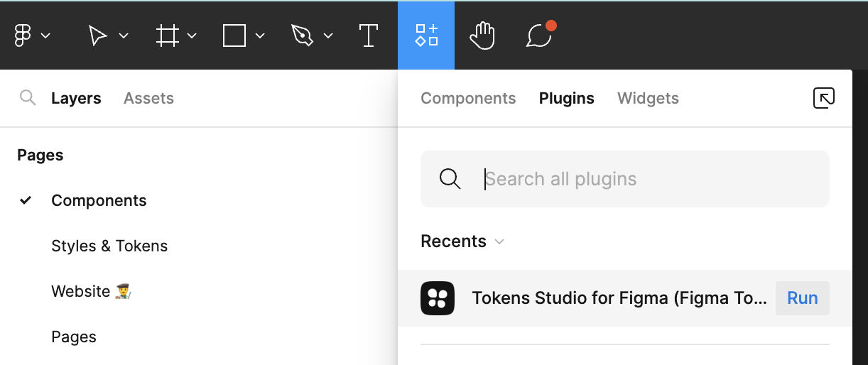This screenshot has height=365, width=868.
Task: Open the Figma main menu logo
Action: click(x=23, y=36)
